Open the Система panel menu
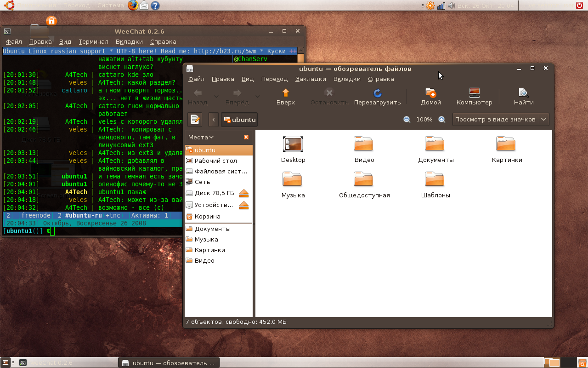Image resolution: width=588 pixels, height=368 pixels. tap(110, 6)
